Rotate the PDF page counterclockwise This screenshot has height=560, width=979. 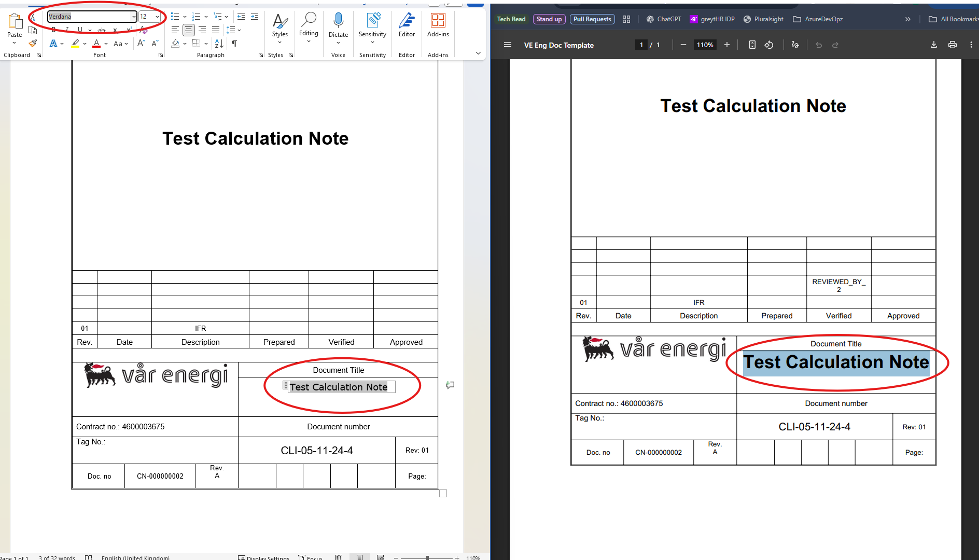coord(769,45)
